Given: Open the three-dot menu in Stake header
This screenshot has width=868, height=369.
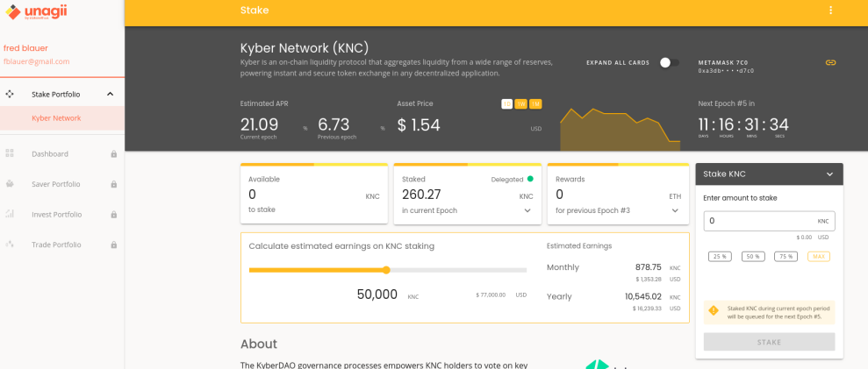Looking at the screenshot, I should pyautogui.click(x=830, y=11).
